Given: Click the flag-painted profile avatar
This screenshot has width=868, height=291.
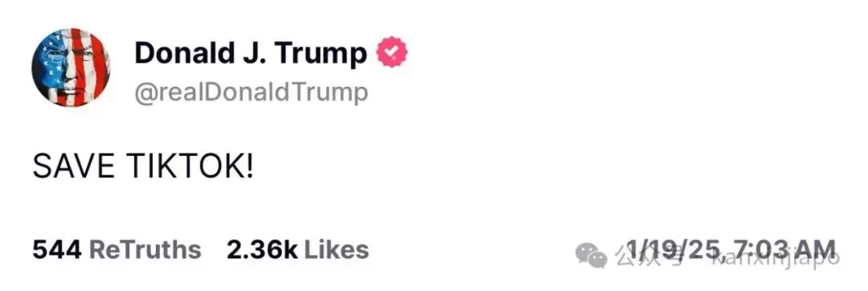Looking at the screenshot, I should pos(71,67).
